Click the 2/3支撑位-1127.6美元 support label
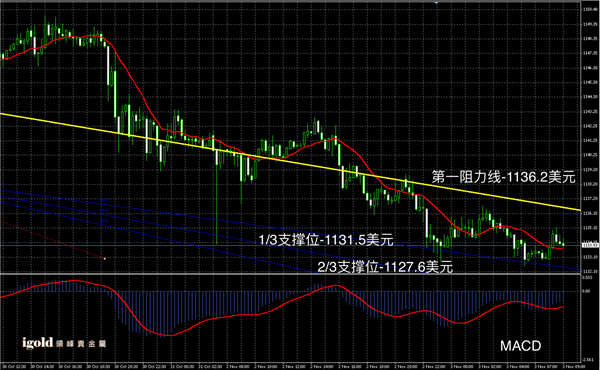The width and height of the screenshot is (600, 370). pyautogui.click(x=385, y=267)
